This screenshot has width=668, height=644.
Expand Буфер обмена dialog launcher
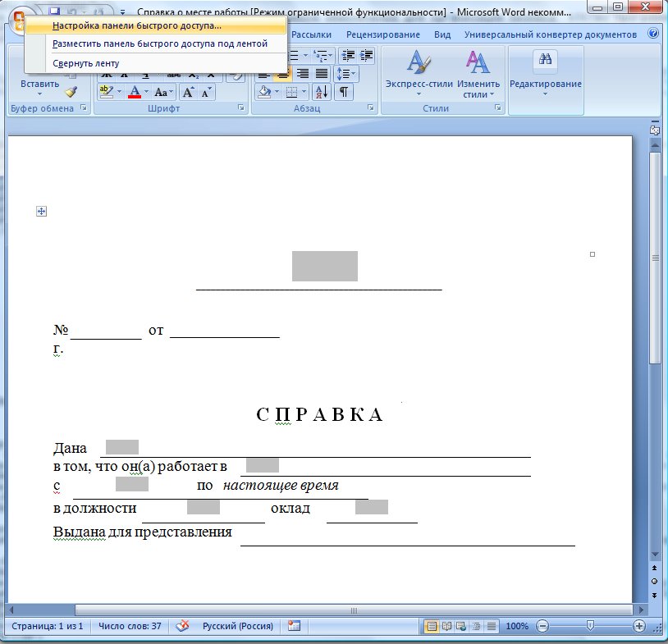[84, 107]
